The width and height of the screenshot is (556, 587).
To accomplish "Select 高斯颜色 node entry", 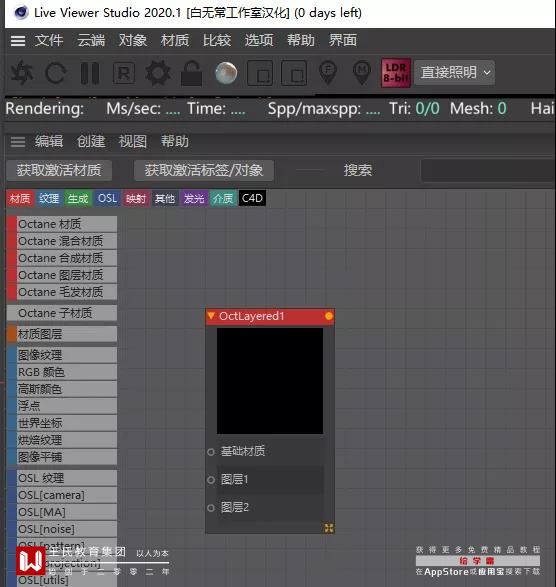I will [x=62, y=389].
